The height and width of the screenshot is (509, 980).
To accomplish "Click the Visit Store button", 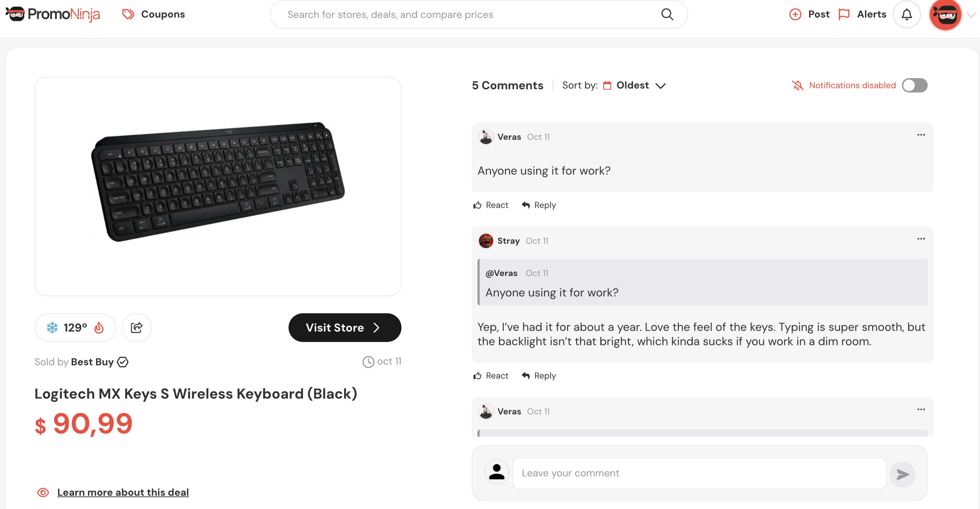I will point(345,328).
